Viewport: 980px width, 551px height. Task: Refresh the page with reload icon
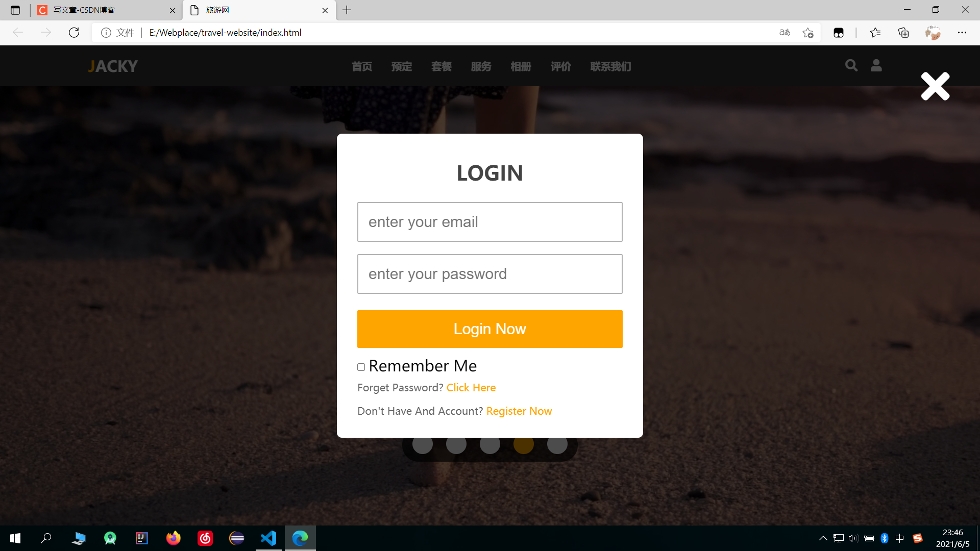[74, 33]
